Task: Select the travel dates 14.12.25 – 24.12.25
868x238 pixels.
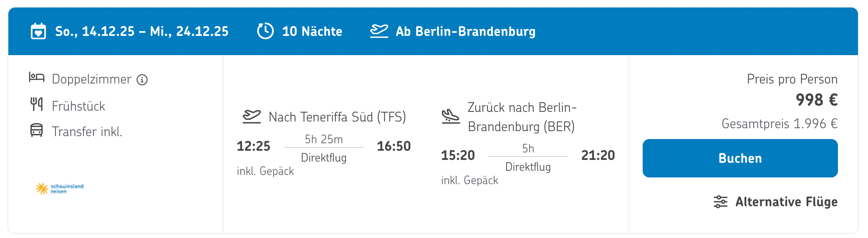Action: (x=142, y=31)
